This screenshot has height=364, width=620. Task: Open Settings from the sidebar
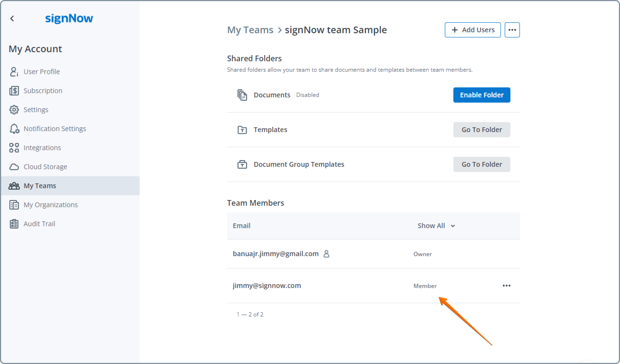click(x=70, y=110)
